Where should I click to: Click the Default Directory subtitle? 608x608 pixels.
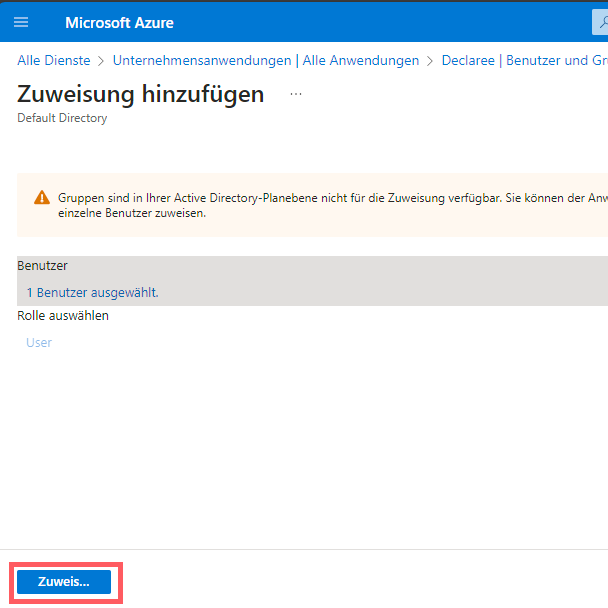62,118
